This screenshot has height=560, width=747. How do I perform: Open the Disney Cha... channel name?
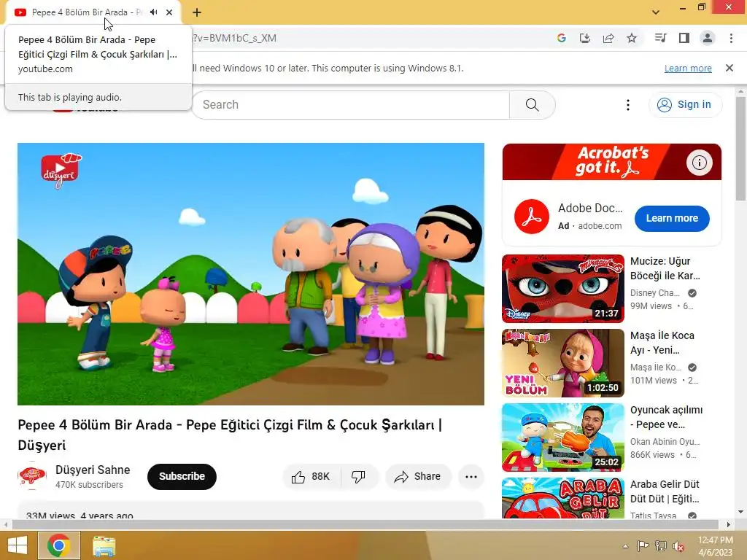[654, 293]
